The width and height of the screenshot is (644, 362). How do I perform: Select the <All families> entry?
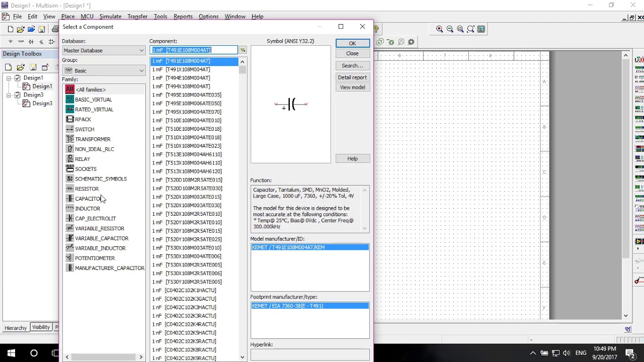90,89
